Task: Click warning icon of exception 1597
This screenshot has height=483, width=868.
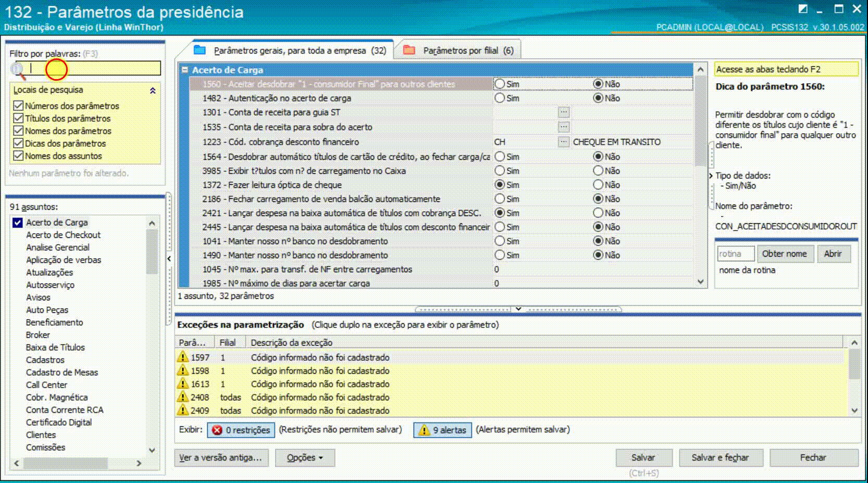Action: (182, 357)
